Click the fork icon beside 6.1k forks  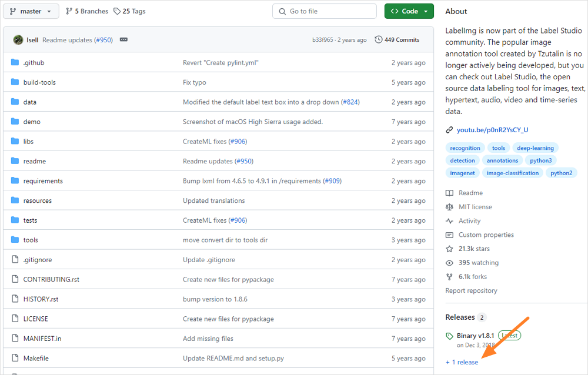pos(449,277)
